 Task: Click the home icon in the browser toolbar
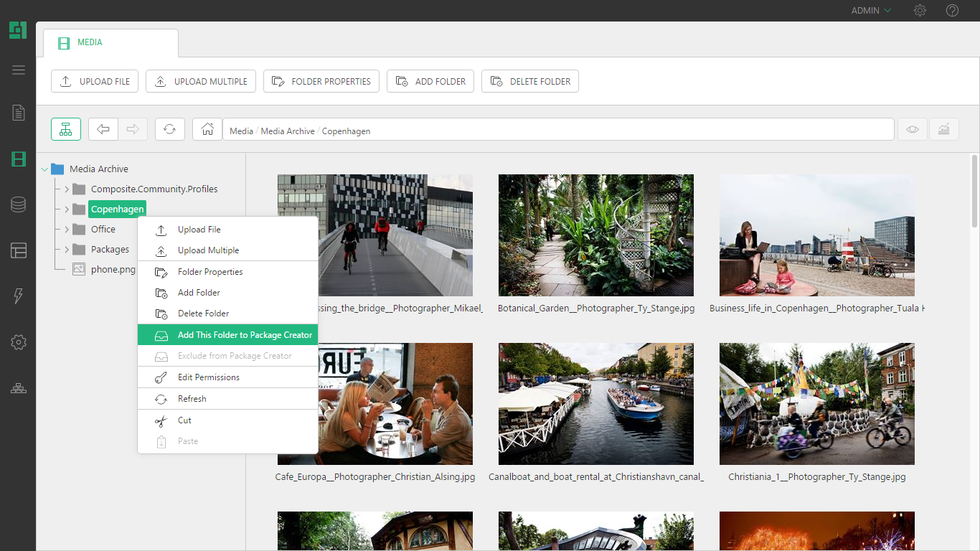(207, 129)
